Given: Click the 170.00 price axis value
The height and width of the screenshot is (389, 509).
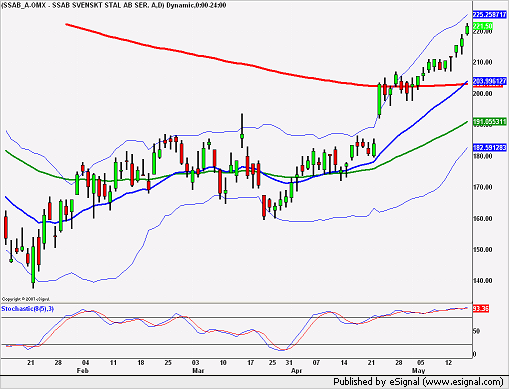Looking at the screenshot, I should (x=482, y=187).
